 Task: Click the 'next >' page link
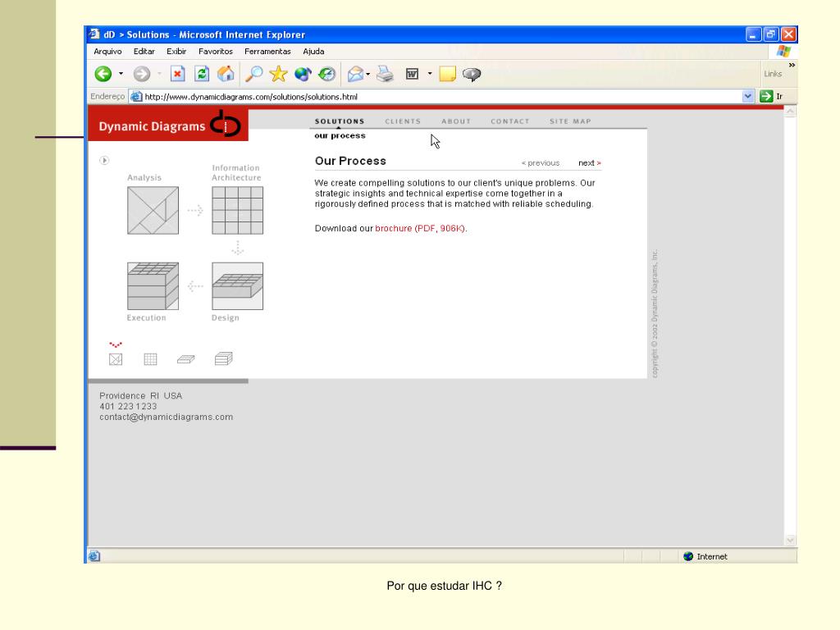[x=590, y=163]
